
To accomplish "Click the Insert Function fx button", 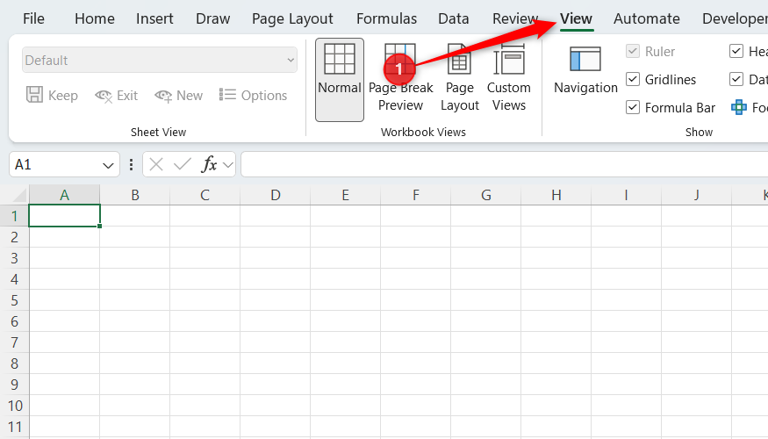I will (209, 164).
